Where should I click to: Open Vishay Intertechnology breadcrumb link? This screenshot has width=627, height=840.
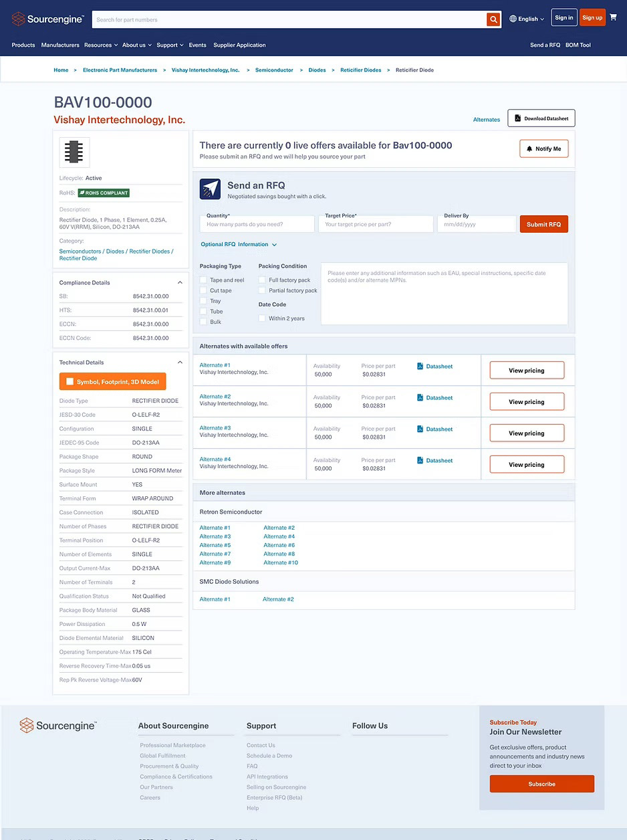coord(205,70)
